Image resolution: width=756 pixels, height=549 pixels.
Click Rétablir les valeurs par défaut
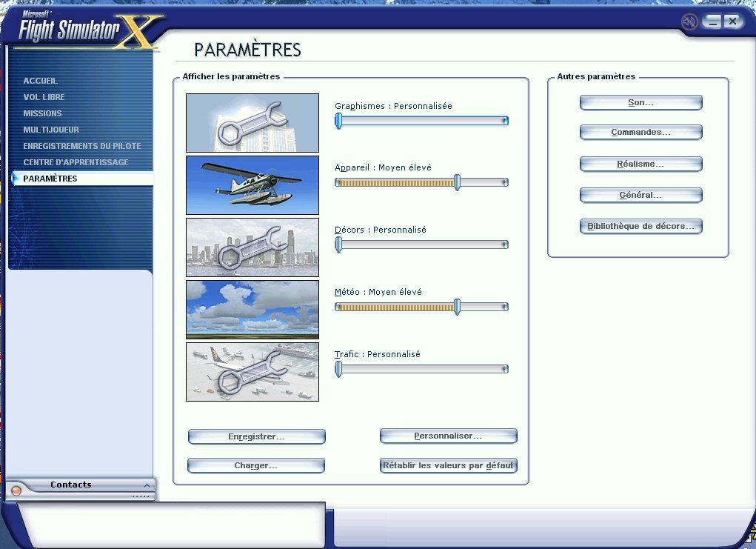click(449, 465)
